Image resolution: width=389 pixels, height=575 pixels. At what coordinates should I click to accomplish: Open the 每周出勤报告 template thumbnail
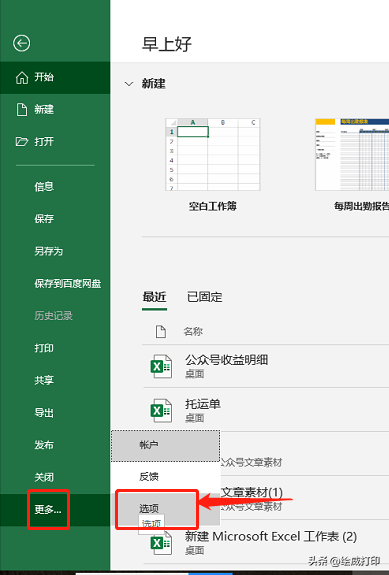(352, 154)
